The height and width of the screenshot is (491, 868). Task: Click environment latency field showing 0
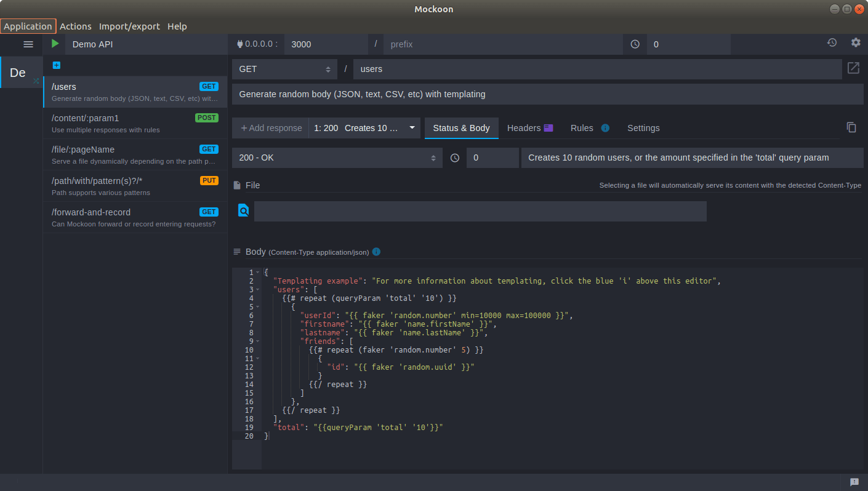click(689, 44)
